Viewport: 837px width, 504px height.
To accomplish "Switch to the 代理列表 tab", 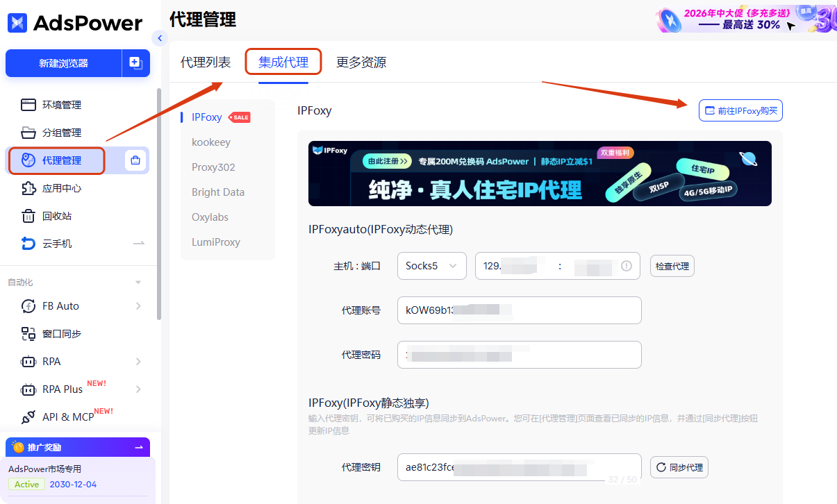I will pyautogui.click(x=206, y=62).
